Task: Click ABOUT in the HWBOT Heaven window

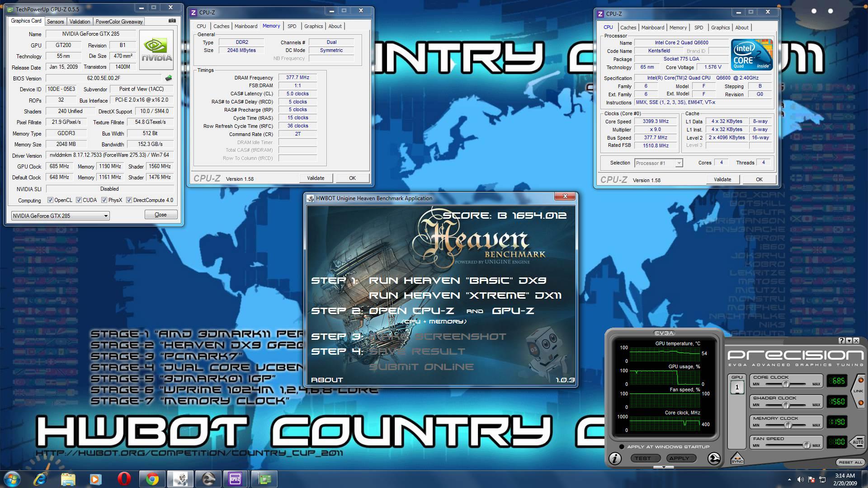Action: click(327, 380)
